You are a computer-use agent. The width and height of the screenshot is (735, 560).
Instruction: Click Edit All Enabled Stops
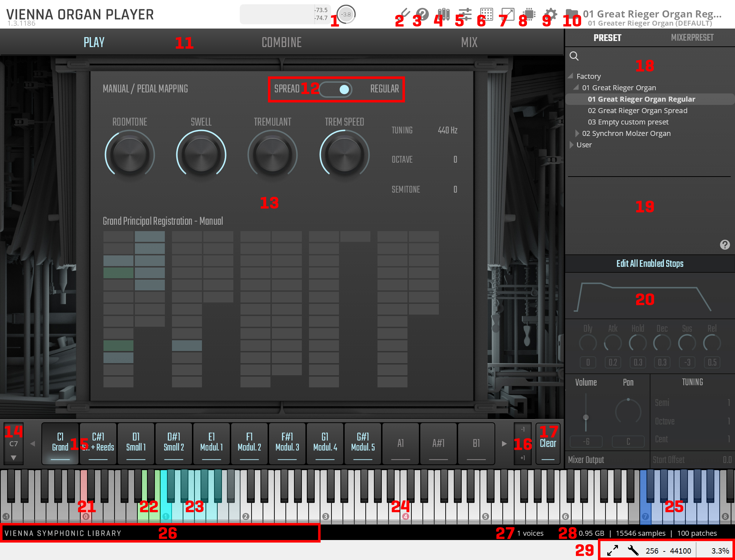pyautogui.click(x=650, y=264)
